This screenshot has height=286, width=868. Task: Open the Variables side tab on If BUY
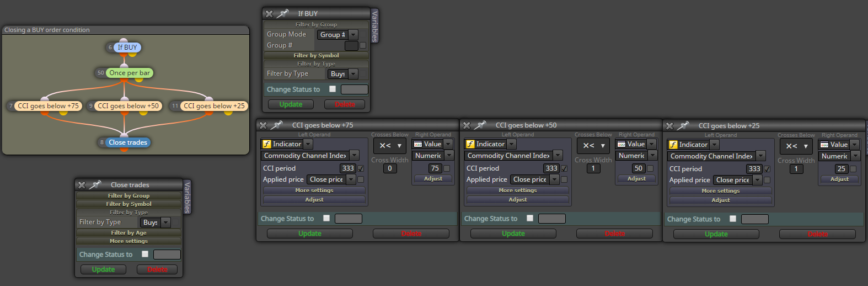tap(375, 26)
